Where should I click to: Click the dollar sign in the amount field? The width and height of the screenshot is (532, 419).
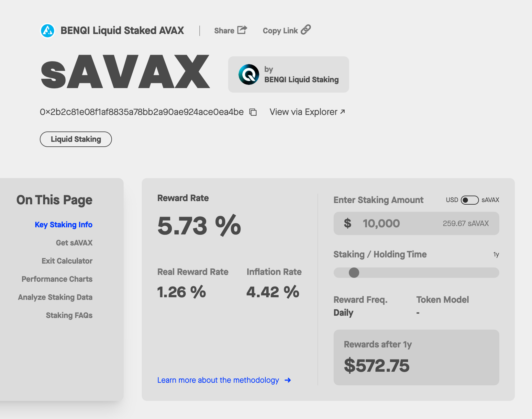(348, 223)
